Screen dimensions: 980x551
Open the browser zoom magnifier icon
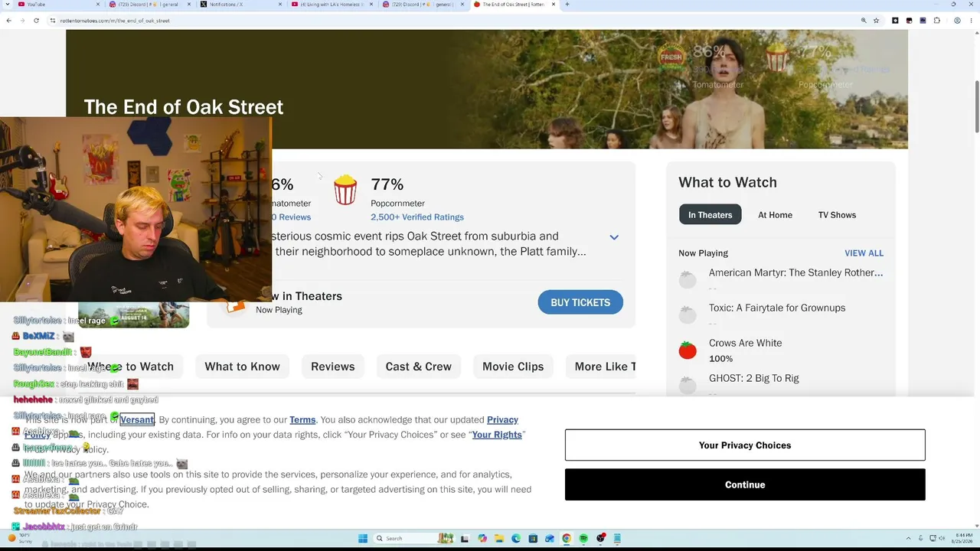(864, 21)
